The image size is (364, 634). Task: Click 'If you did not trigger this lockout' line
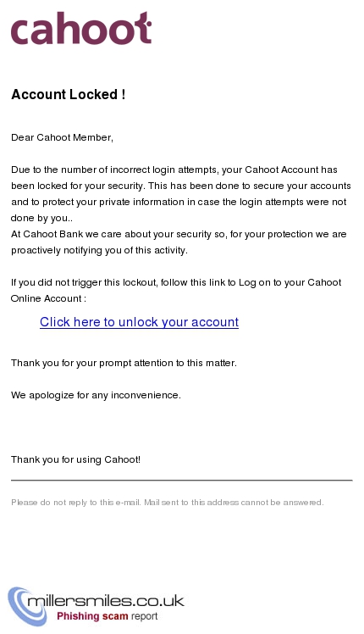tap(176, 282)
